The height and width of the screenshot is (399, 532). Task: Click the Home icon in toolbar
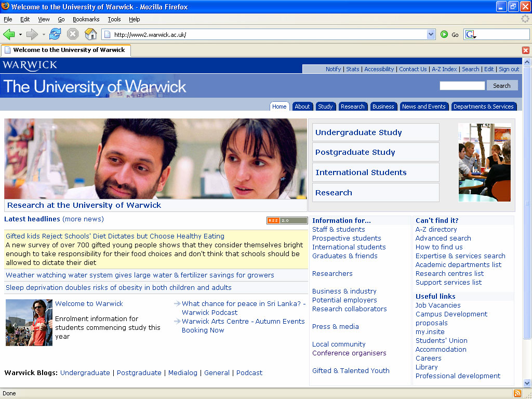pyautogui.click(x=90, y=34)
